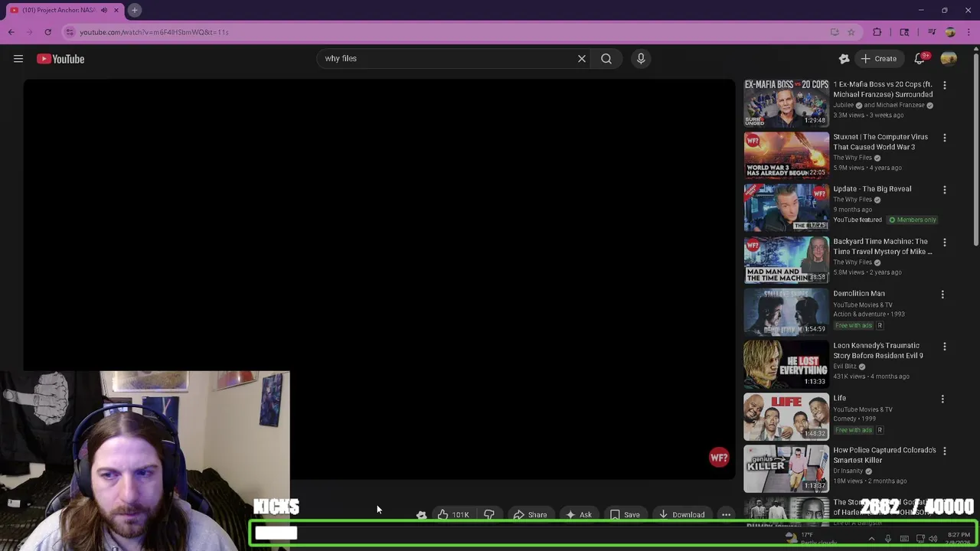Save video to a playlist

coord(625,515)
